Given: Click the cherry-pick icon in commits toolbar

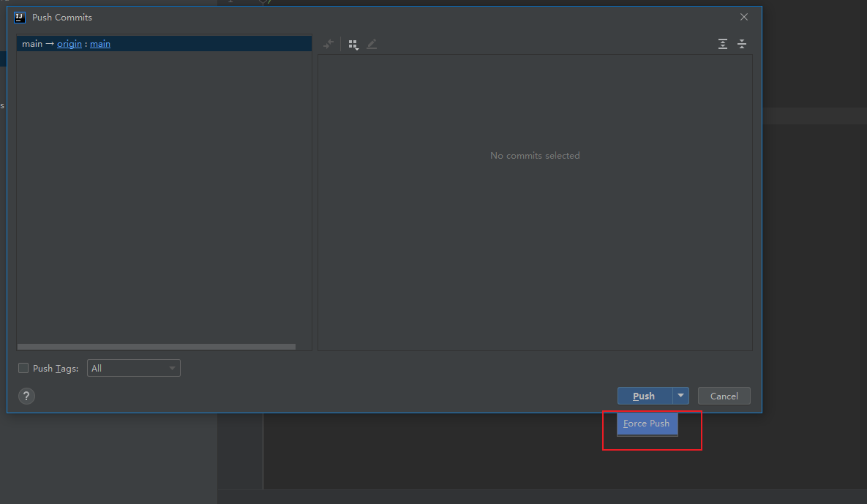Looking at the screenshot, I should (x=329, y=44).
